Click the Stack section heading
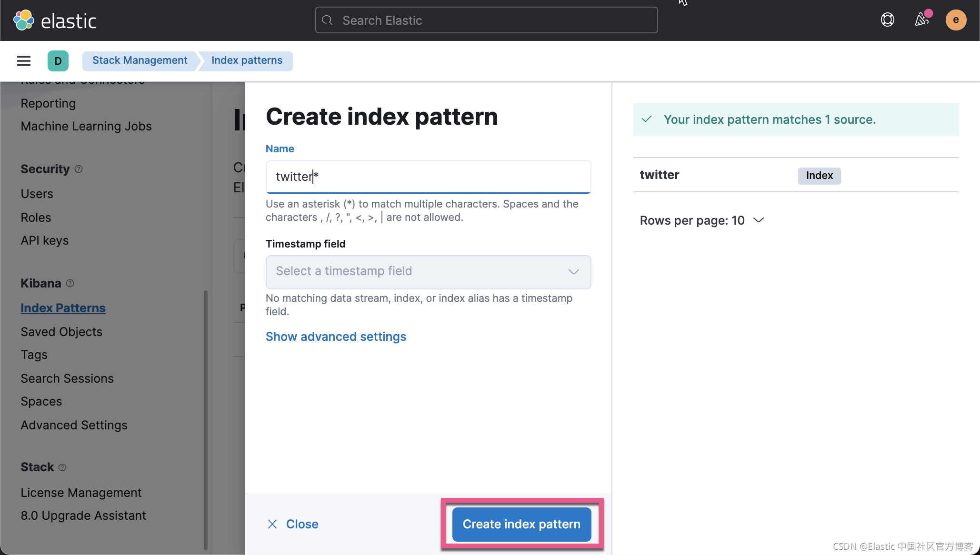Viewport: 980px width, 555px height. [x=37, y=467]
